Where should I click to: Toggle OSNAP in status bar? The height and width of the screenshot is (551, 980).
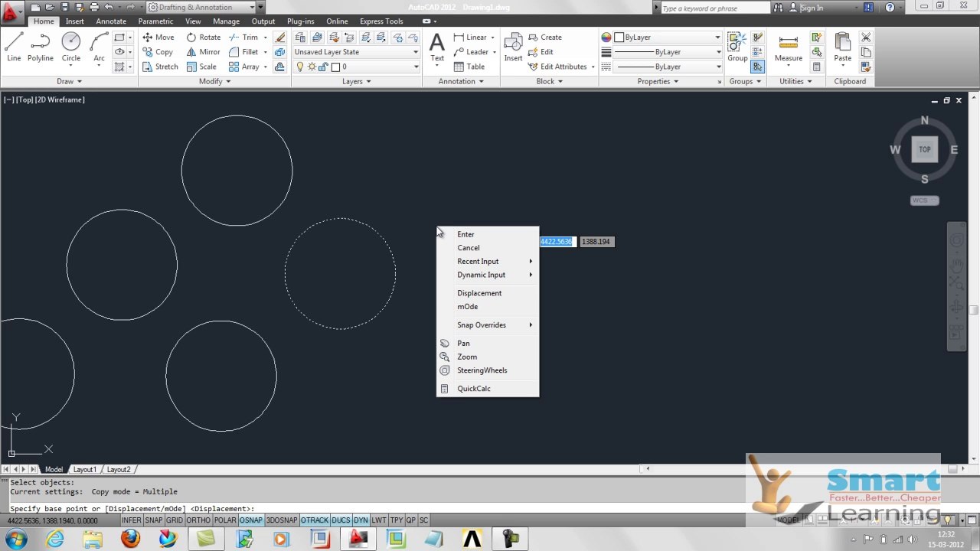(x=251, y=520)
